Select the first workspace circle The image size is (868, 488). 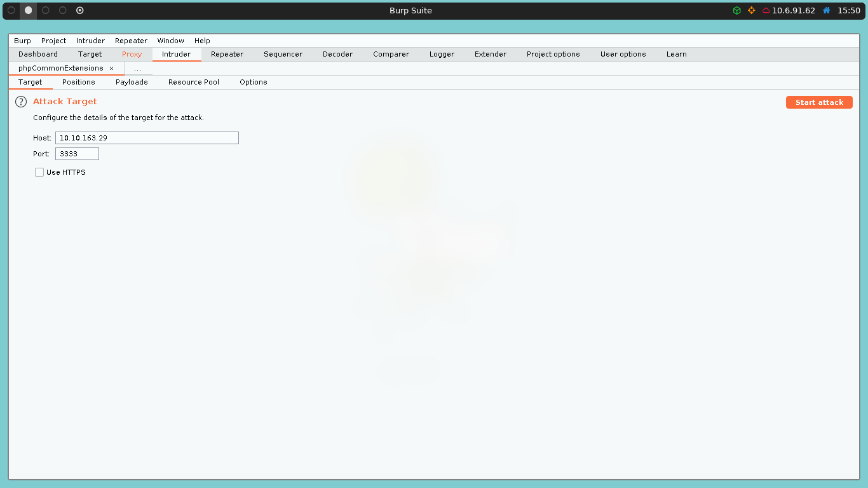(11, 10)
